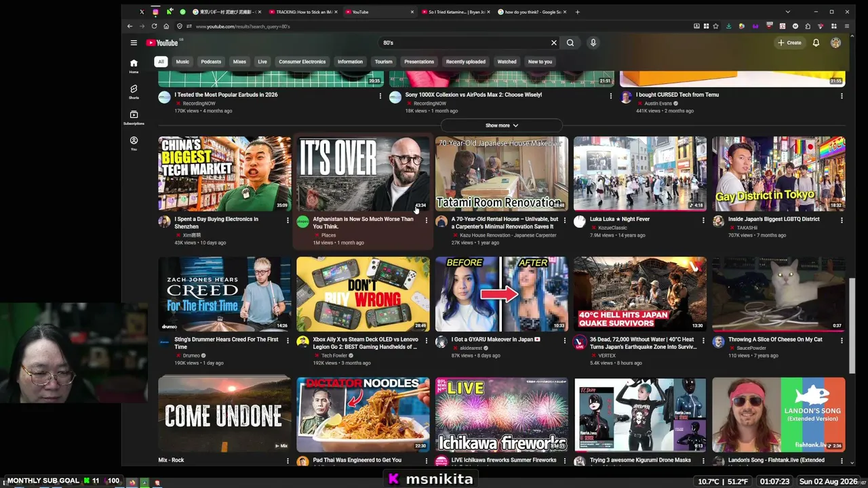The width and height of the screenshot is (868, 488).
Task: Filter by New to you chip
Action: click(540, 62)
